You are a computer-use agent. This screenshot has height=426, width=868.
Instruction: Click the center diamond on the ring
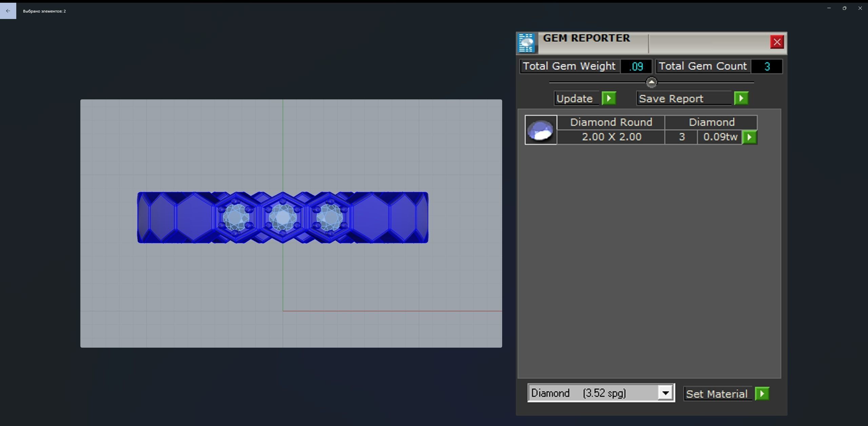tap(283, 217)
